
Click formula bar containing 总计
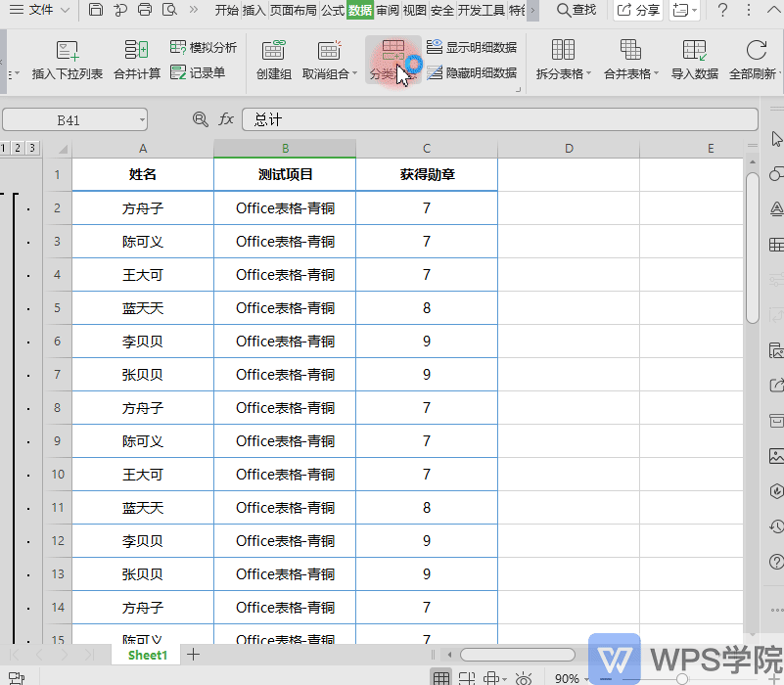pos(500,120)
